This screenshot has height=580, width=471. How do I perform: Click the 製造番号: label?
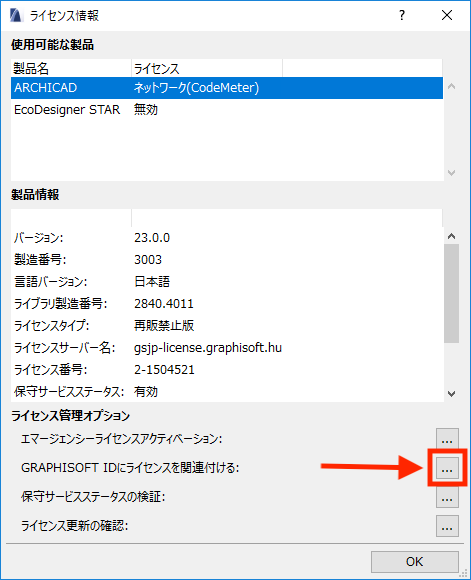(x=40, y=260)
